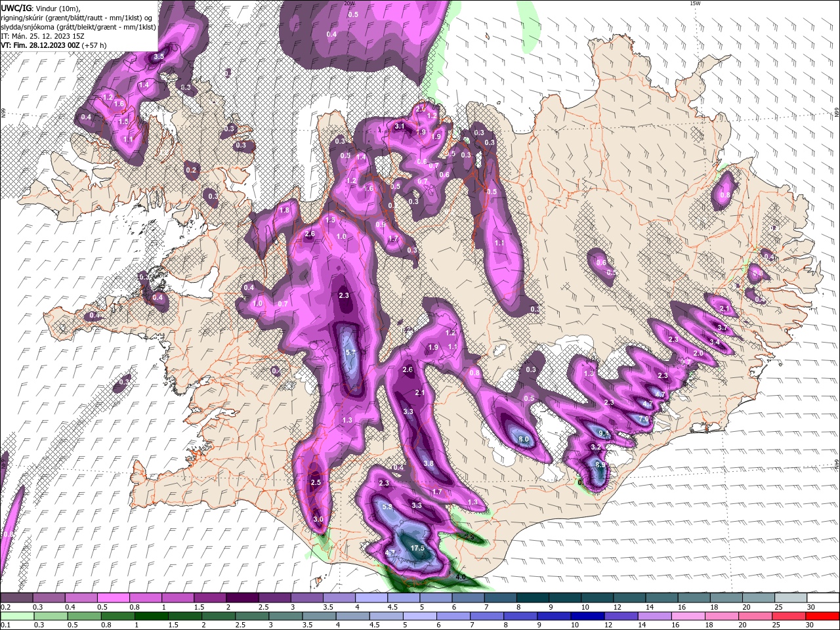
Task: Select lower rain legend swatch labeled 25
Action: click(789, 616)
